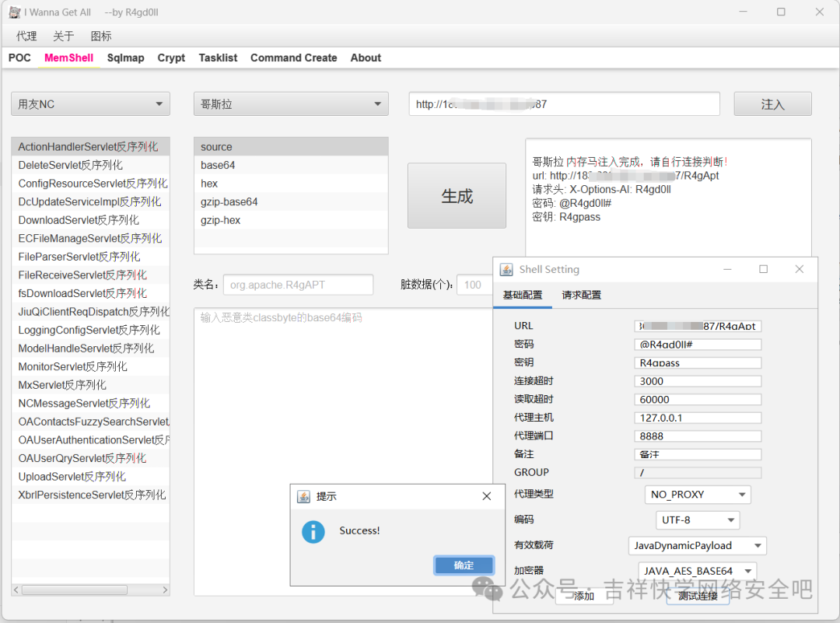Screen dimensions: 840x623
Task: Click the 类名 class name field
Action: [298, 285]
